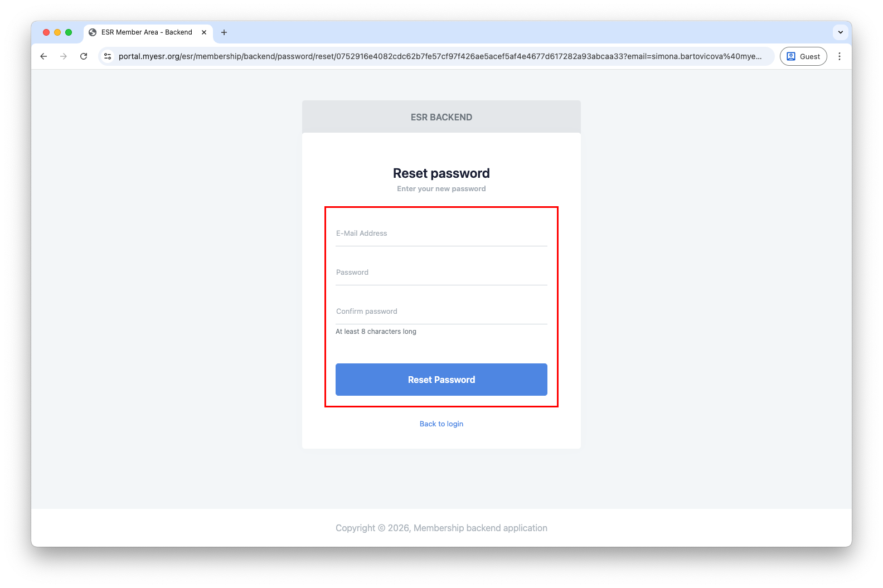Click the red close window button
This screenshot has height=588, width=883.
pyautogui.click(x=46, y=32)
